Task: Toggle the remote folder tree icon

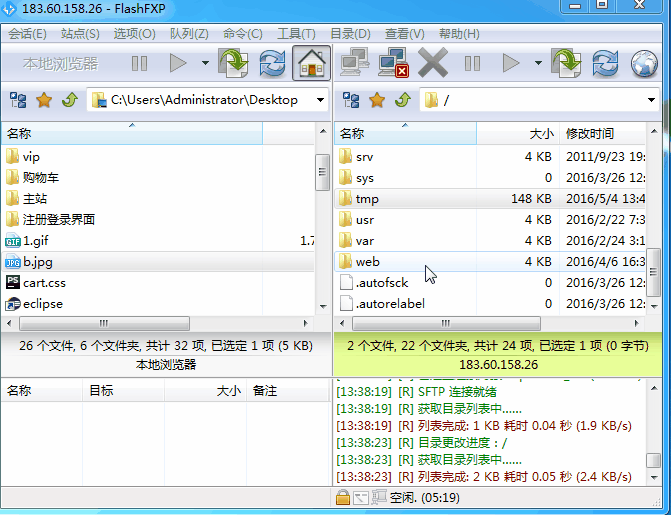Action: click(351, 100)
